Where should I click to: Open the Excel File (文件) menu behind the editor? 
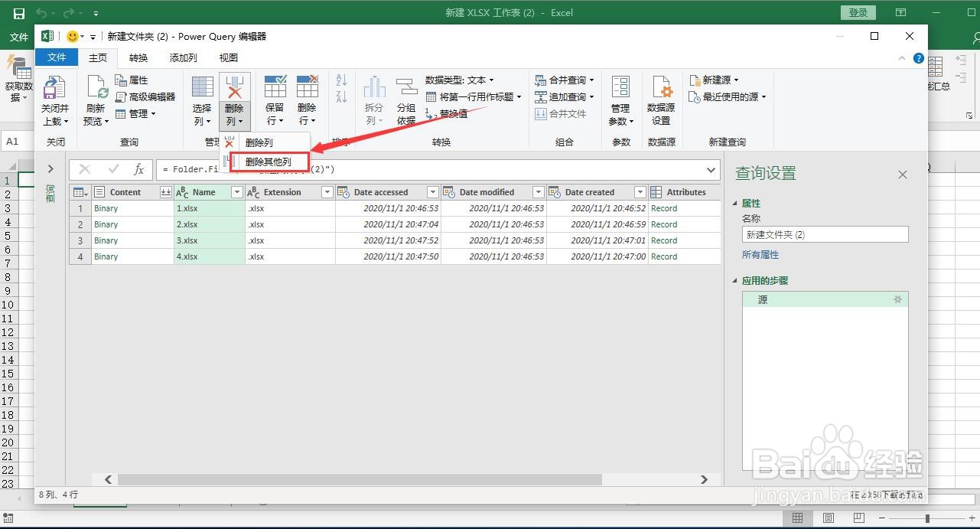[x=19, y=37]
